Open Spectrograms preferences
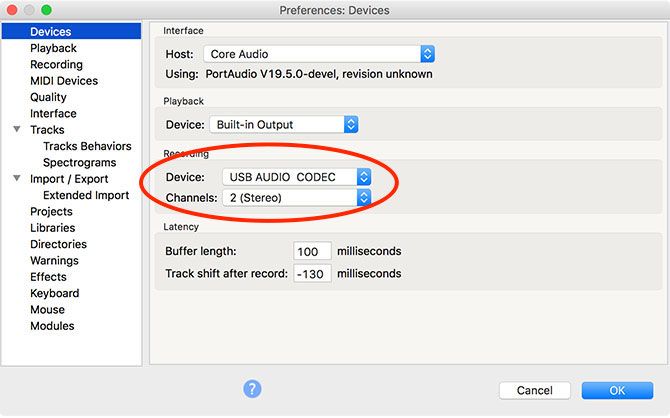Image resolution: width=670 pixels, height=418 pixels. coord(79,162)
